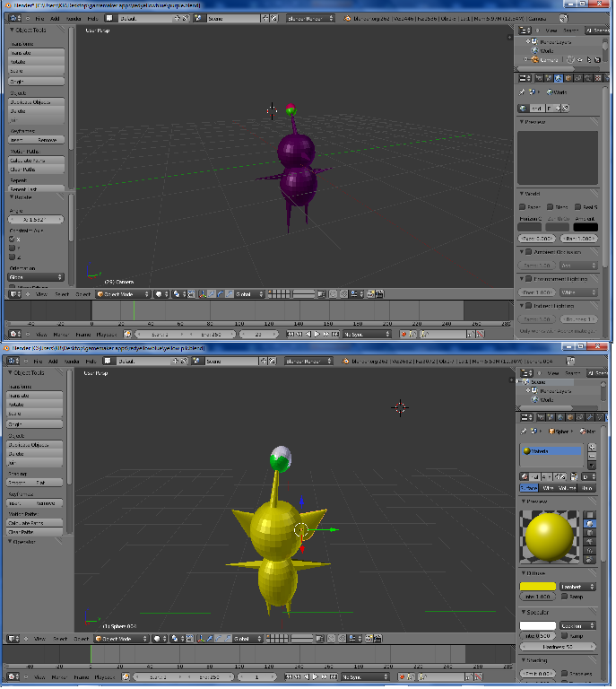The width and height of the screenshot is (616, 689).
Task: Enable Ambient Occlusion checkbox in the top window
Action: click(529, 252)
